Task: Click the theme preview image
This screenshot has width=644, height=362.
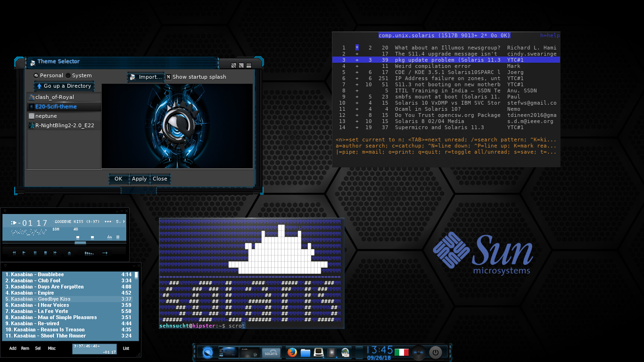Action: (x=177, y=126)
